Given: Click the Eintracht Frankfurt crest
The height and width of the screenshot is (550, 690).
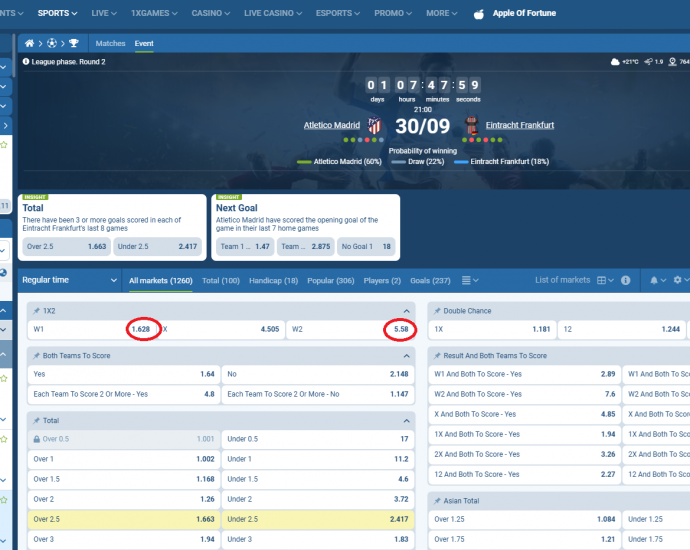Looking at the screenshot, I should 471,125.
